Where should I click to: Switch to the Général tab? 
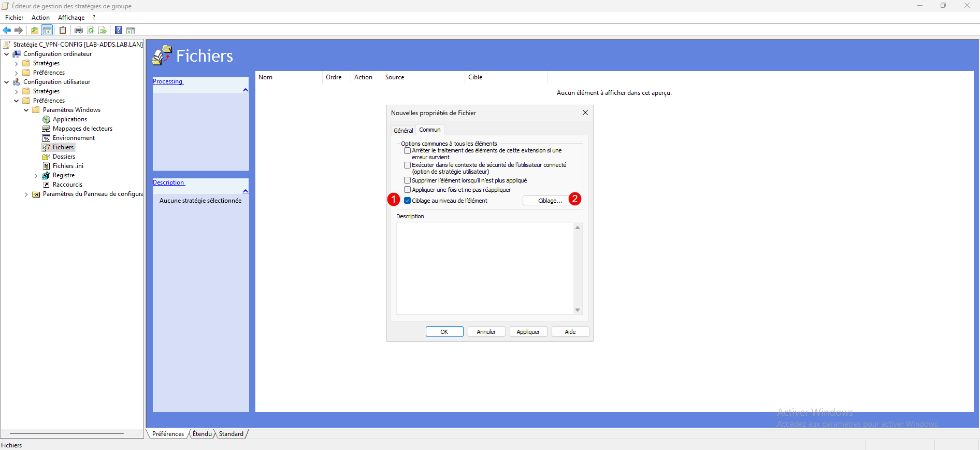403,131
